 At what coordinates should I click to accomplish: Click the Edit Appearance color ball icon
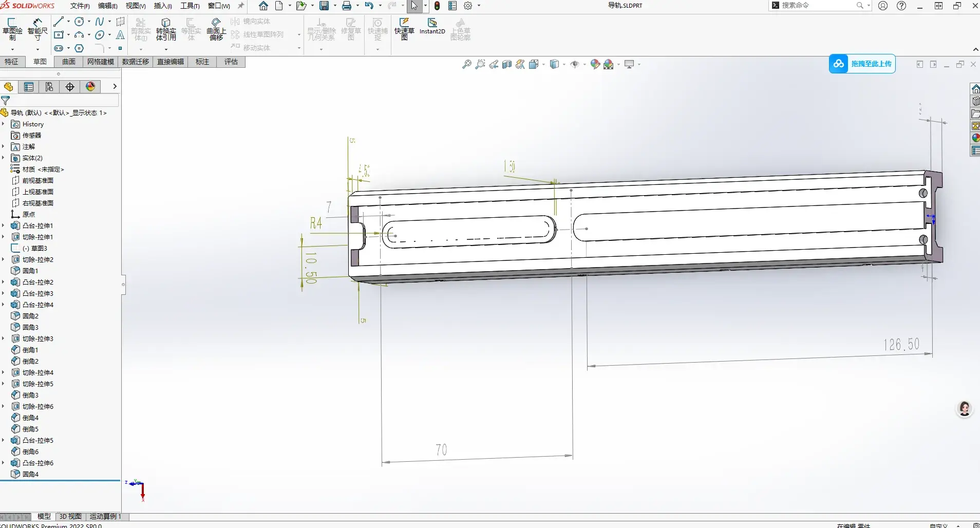pos(595,64)
